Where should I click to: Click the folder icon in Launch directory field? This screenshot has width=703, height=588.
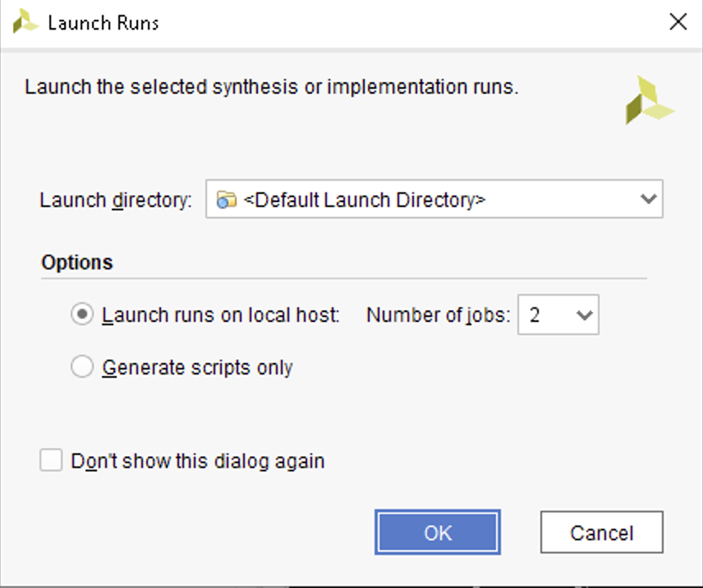[x=227, y=200]
